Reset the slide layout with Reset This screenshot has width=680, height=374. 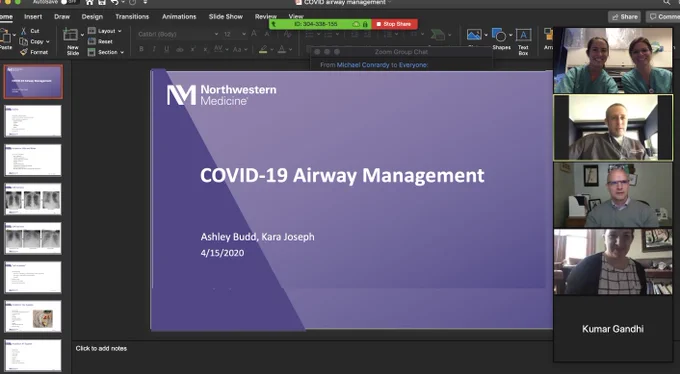pyautogui.click(x=100, y=42)
